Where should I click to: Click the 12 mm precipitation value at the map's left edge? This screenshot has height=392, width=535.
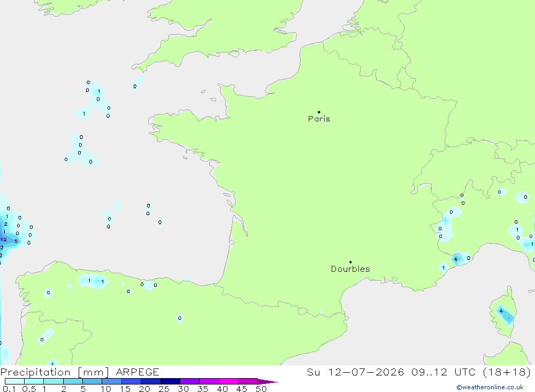3,240
